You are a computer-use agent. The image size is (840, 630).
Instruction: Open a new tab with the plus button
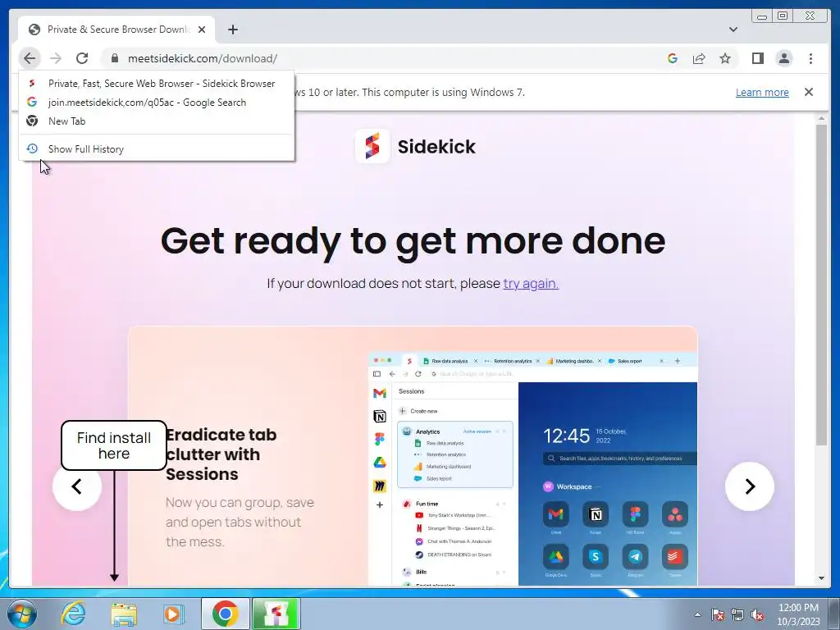[232, 30]
